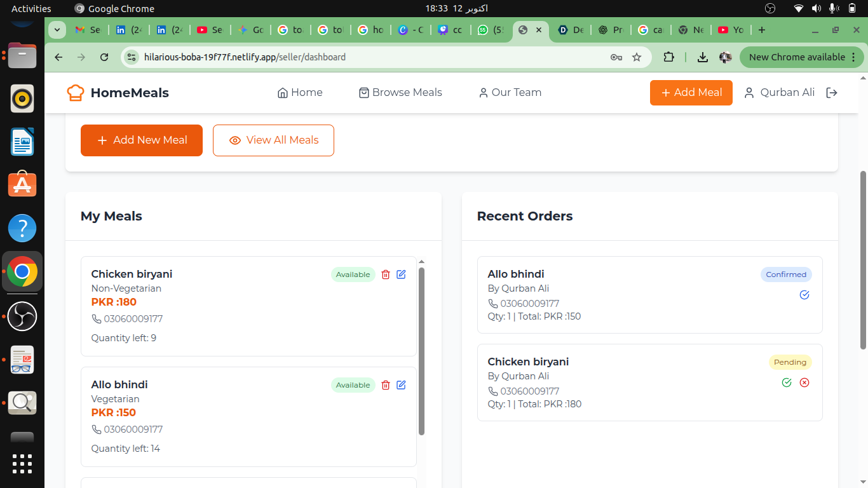Image resolution: width=868 pixels, height=488 pixels.
Task: Click the 'PKR :180' price text
Action: click(x=114, y=302)
